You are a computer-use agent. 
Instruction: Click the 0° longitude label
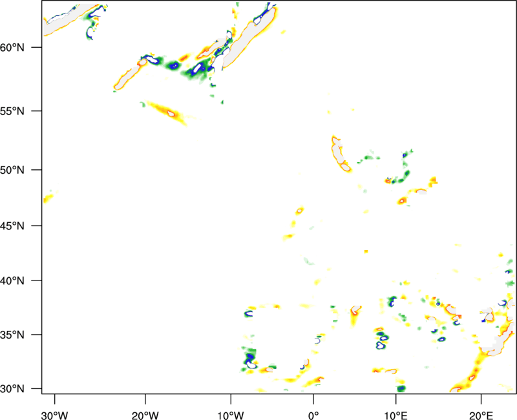[x=313, y=415]
